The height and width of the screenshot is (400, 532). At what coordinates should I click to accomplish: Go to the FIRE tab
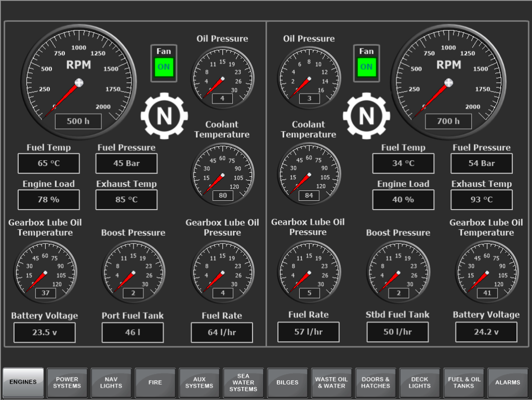(155, 382)
